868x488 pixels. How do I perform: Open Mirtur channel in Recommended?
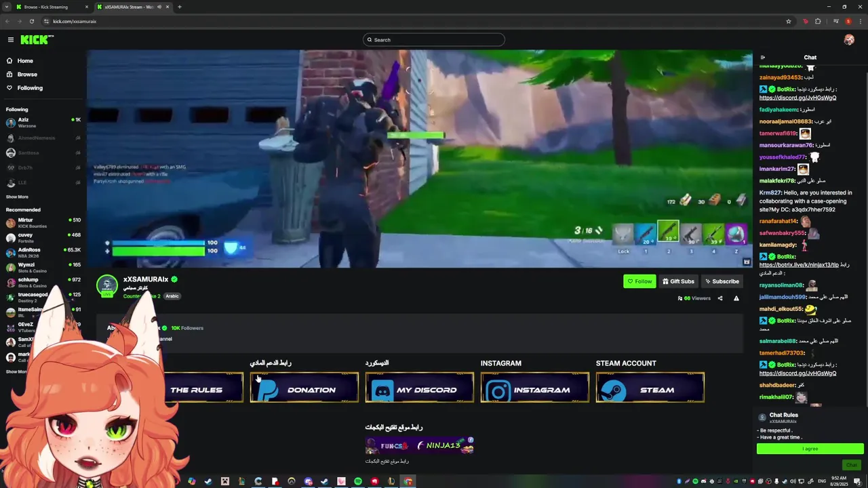point(43,223)
